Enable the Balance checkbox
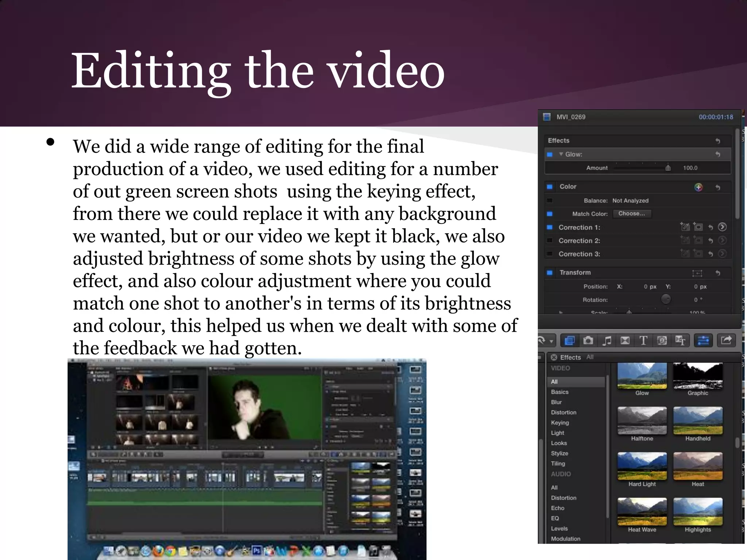The height and width of the screenshot is (560, 747). click(550, 201)
